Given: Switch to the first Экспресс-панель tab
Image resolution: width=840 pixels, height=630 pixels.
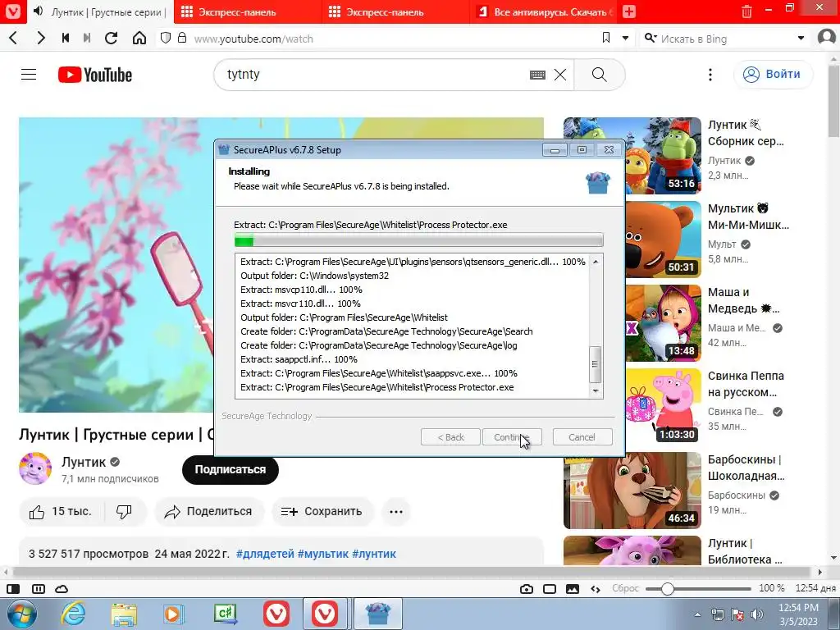Looking at the screenshot, I should click(x=248, y=11).
